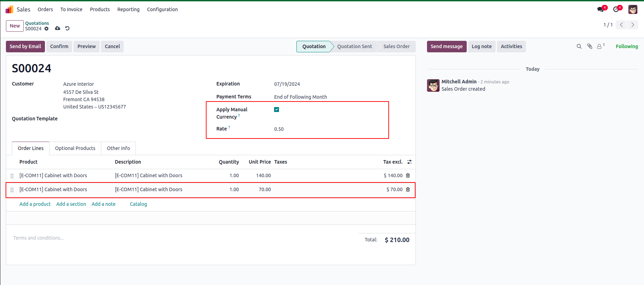Open the column settings toggle in table header
The image size is (644, 285).
(x=409, y=162)
